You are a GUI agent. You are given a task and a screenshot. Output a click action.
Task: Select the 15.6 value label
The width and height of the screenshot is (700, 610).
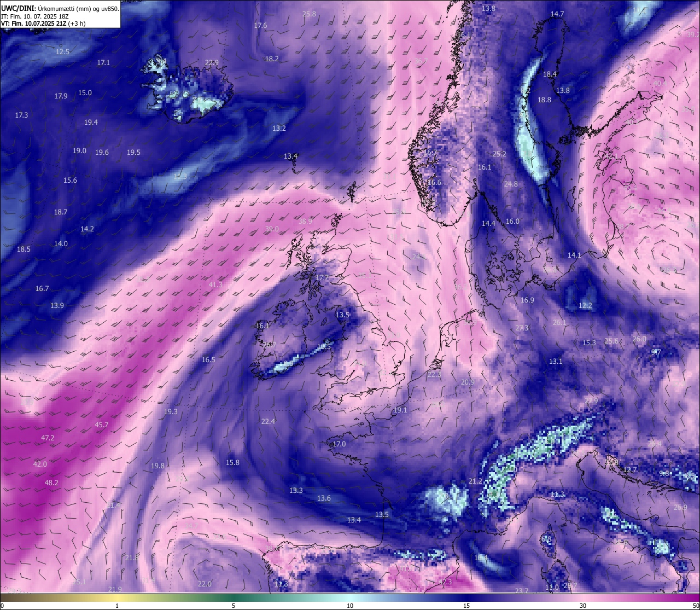pyautogui.click(x=70, y=180)
